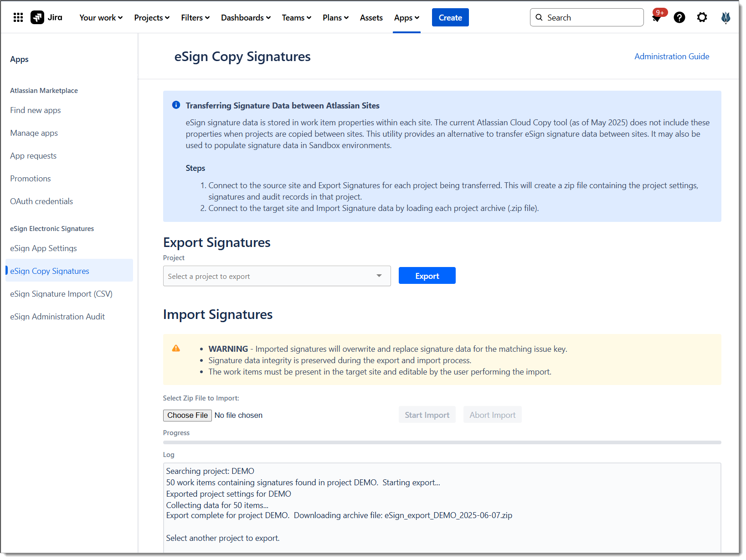
Task: Open the settings gear icon
Action: [702, 18]
